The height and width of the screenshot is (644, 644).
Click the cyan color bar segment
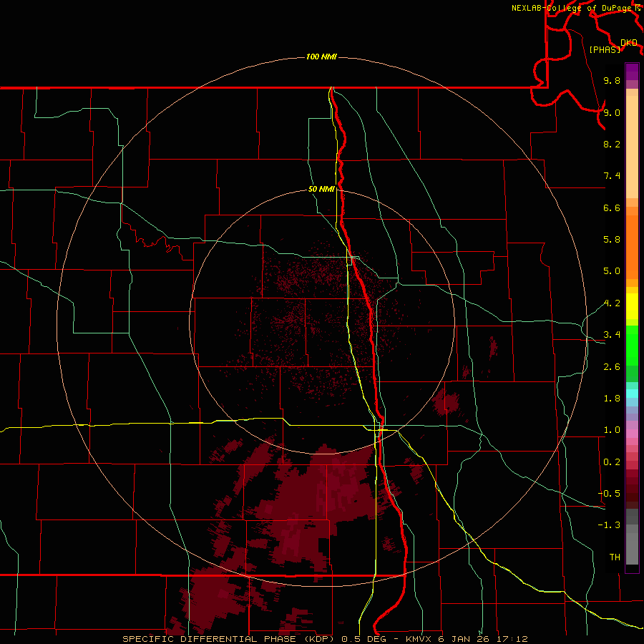click(632, 394)
